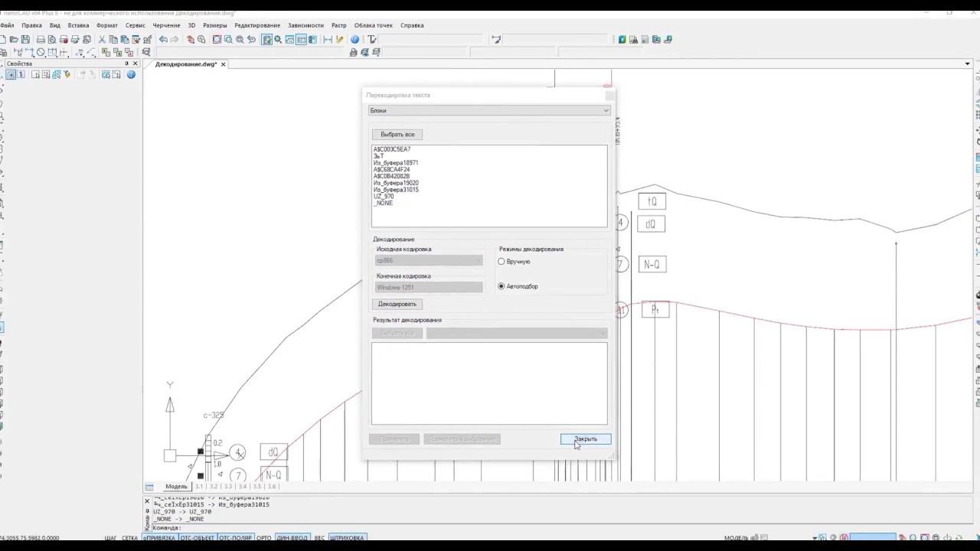The width and height of the screenshot is (980, 551).
Task: Toggle ВЕС lineweight display
Action: pyautogui.click(x=319, y=538)
